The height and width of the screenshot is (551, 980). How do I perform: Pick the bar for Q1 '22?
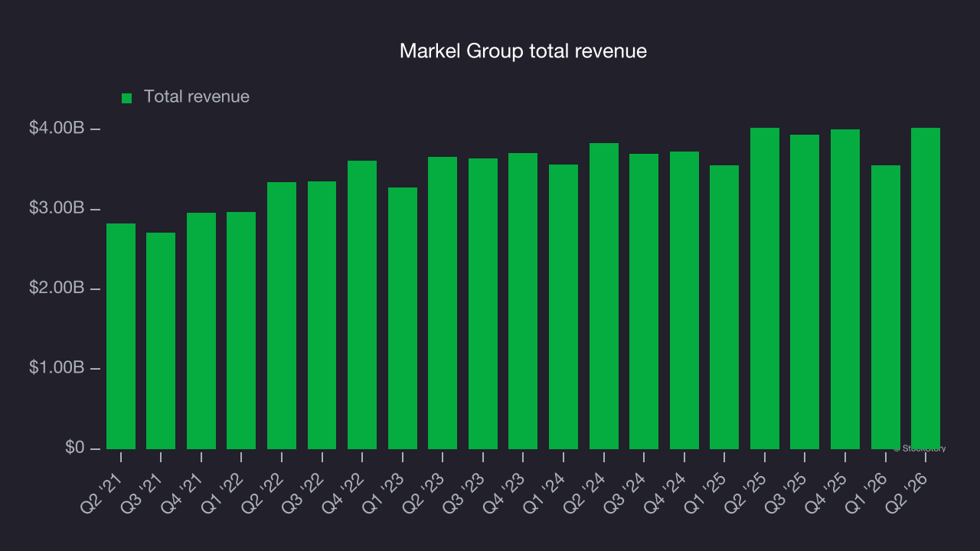241,331
